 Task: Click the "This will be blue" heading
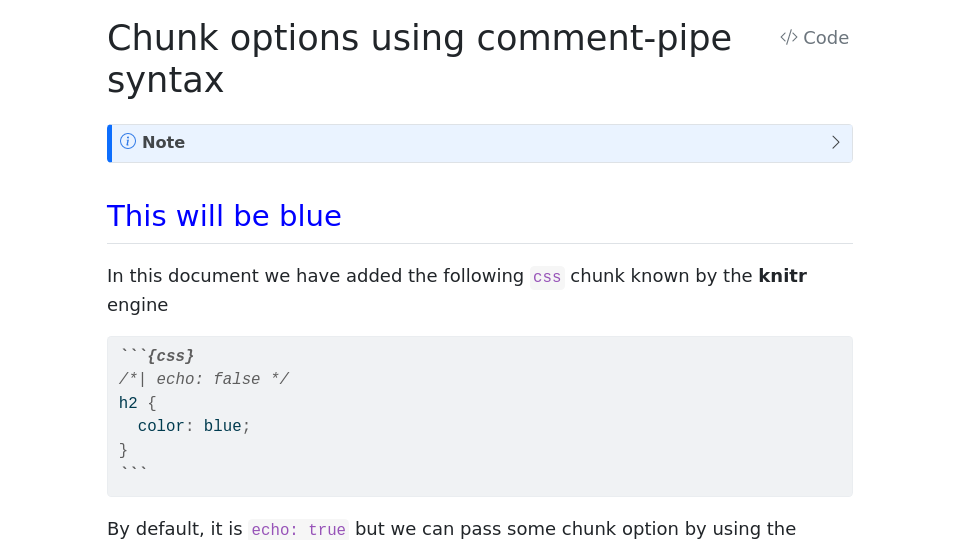coord(224,216)
